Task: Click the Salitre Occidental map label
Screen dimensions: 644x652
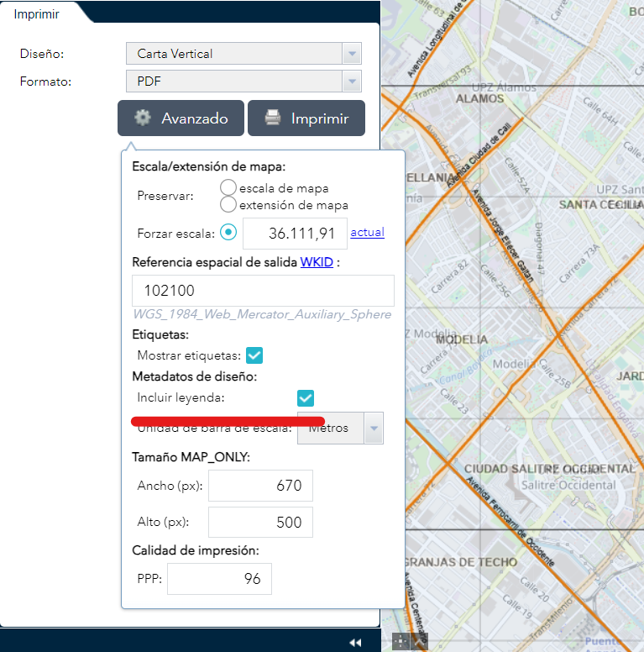Action: tap(568, 486)
